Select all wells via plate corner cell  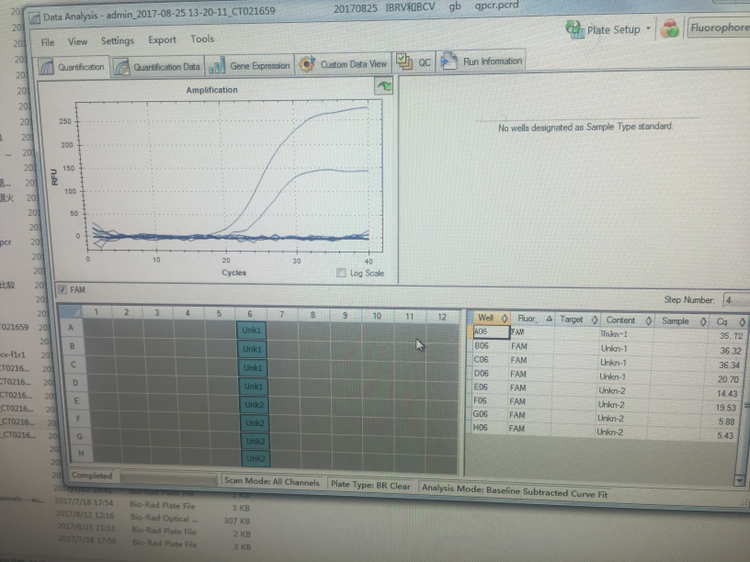click(x=70, y=312)
